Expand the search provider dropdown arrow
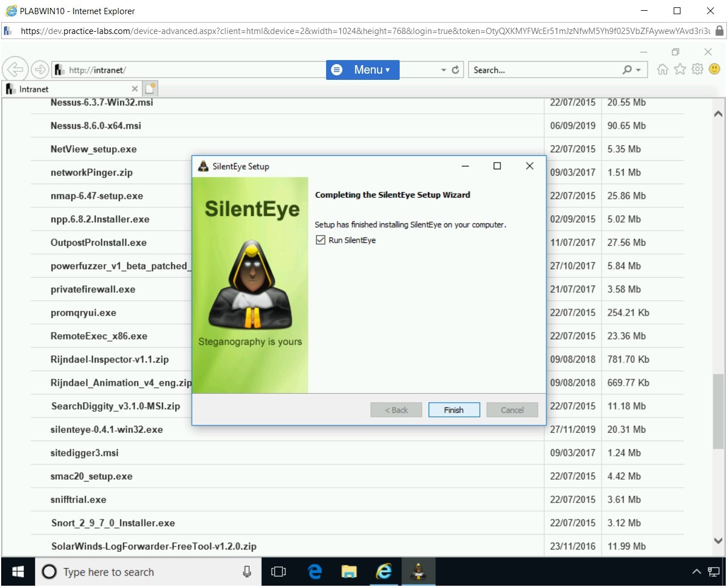The width and height of the screenshot is (728, 588). [x=639, y=70]
